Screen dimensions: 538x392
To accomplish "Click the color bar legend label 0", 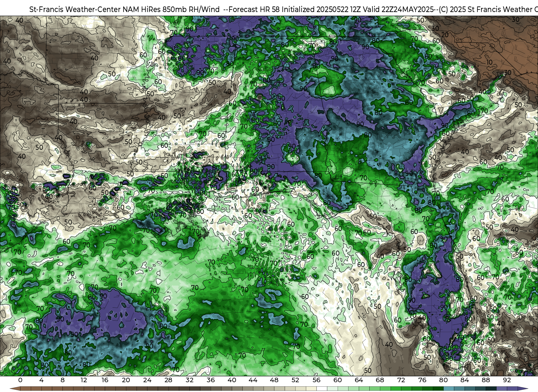I will click(x=20, y=380).
